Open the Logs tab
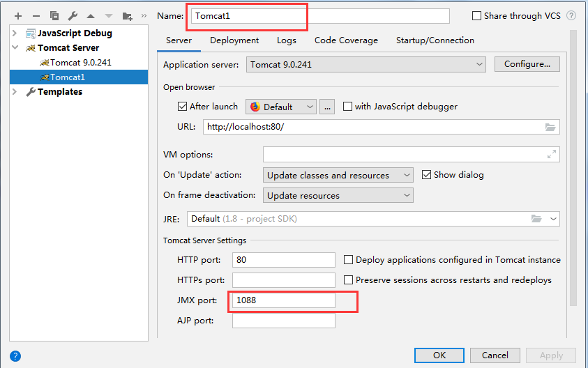 (x=287, y=40)
